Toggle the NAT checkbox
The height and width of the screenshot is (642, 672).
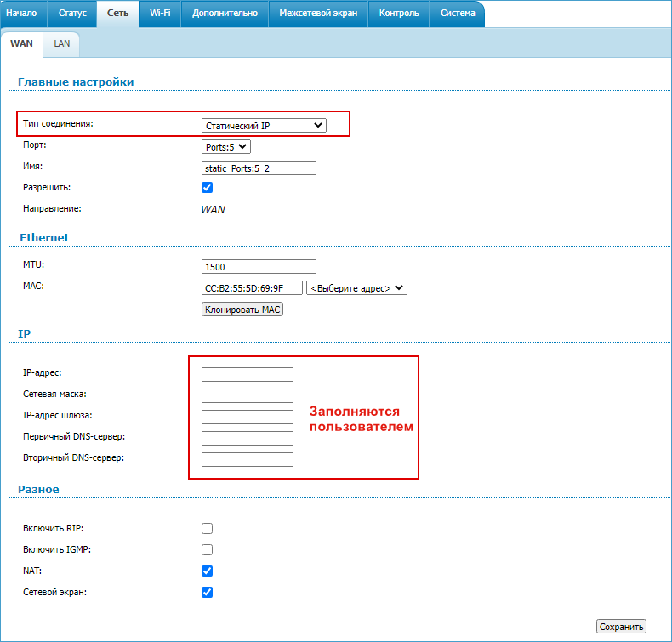[x=207, y=571]
